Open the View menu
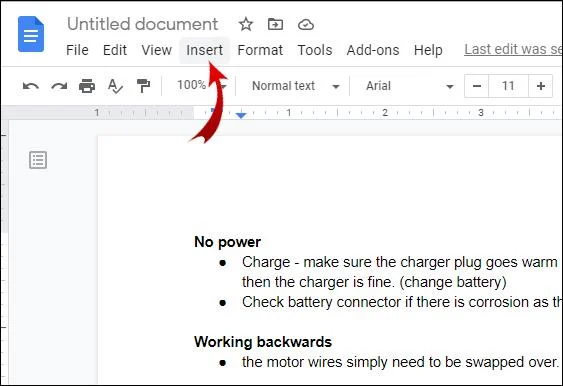The width and height of the screenshot is (563, 386). click(x=157, y=50)
